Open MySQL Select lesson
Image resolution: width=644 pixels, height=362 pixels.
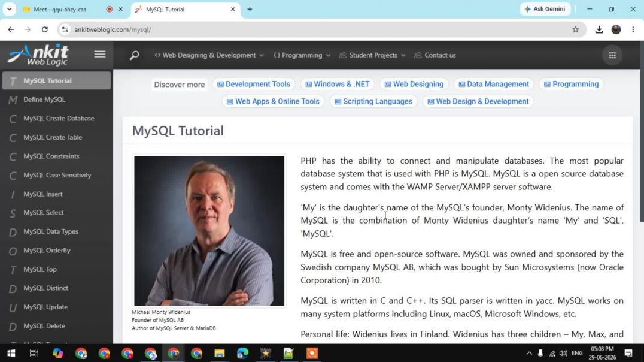coord(57,213)
